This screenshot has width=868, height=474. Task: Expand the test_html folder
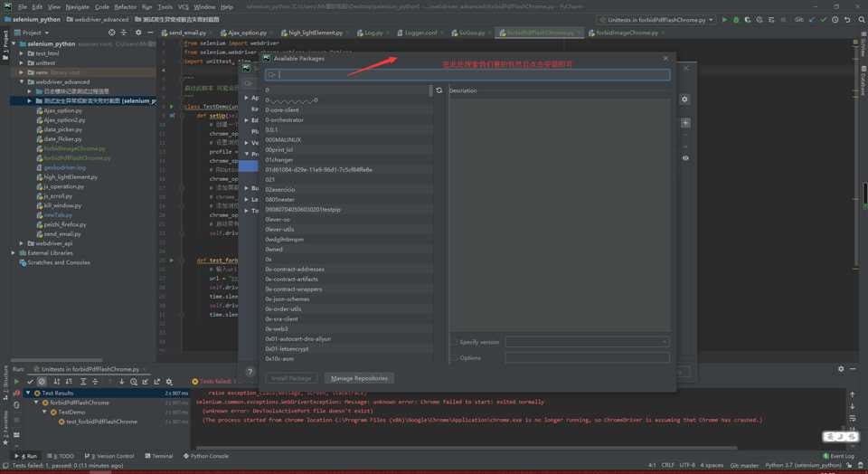click(22, 53)
